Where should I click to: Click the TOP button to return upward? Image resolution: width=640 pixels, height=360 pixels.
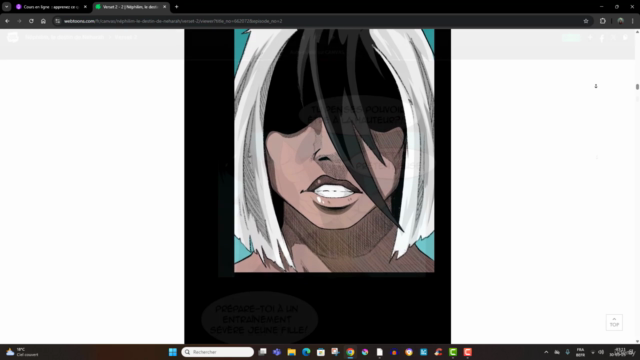614,322
